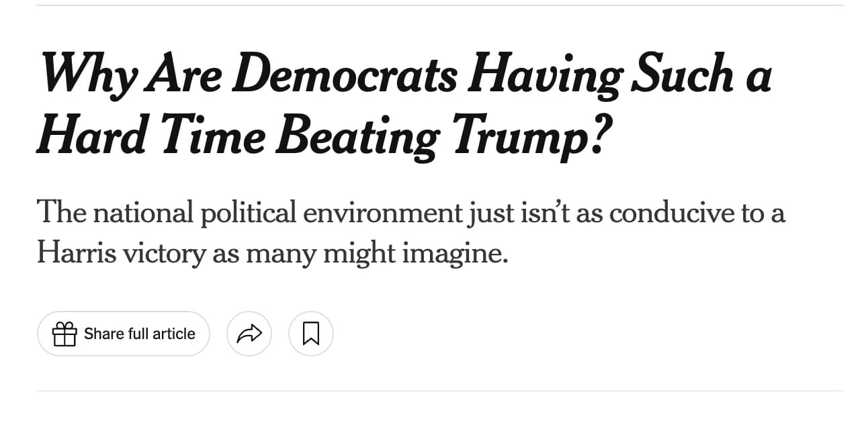Click the horizontal divider above the headline
The width and height of the screenshot is (868, 423).
pos(440,5)
